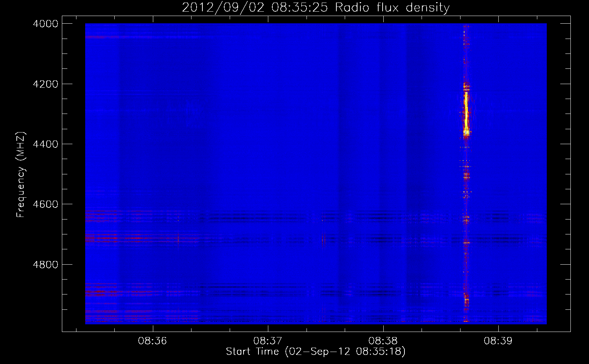Click the 08:36 time tick label

coord(152,341)
